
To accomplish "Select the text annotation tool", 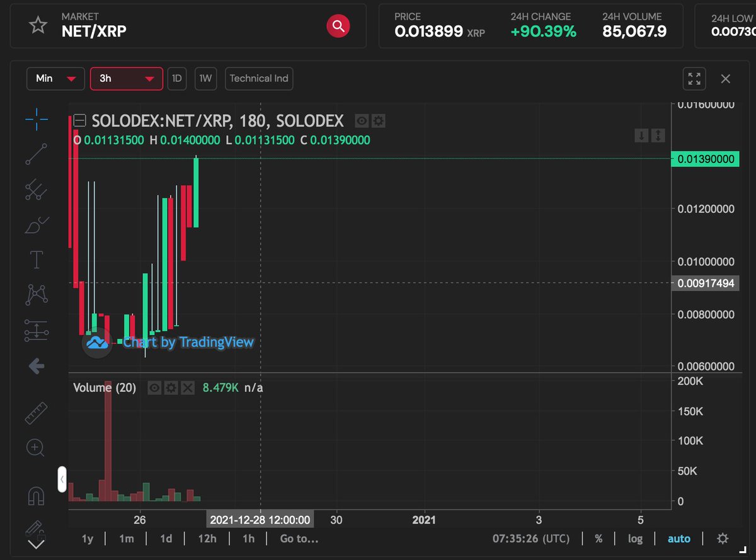I will click(x=37, y=260).
